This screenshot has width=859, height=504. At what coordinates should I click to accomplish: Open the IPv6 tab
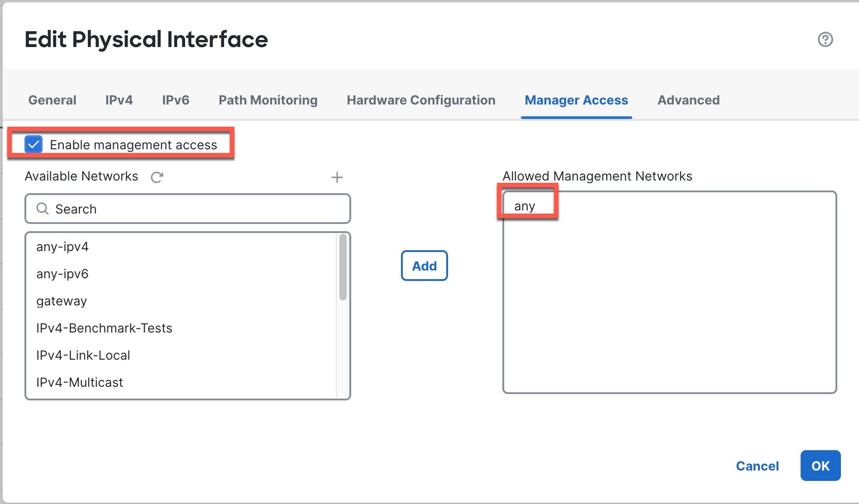click(176, 100)
